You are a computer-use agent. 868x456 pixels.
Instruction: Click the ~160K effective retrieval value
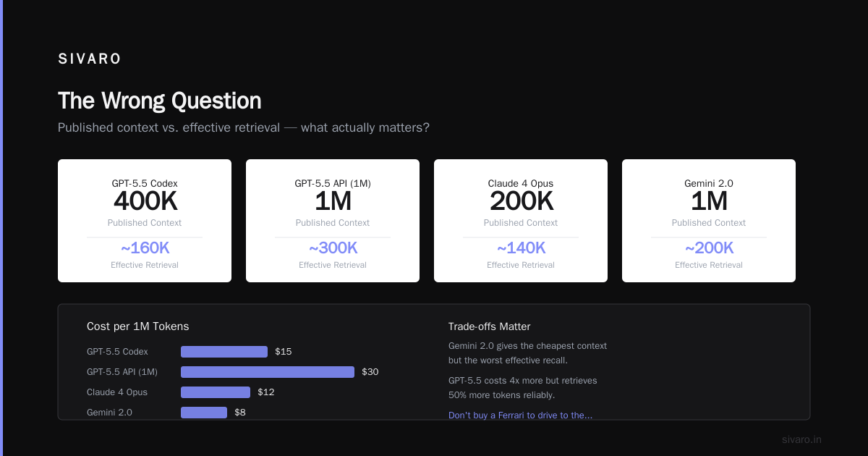[x=145, y=248]
